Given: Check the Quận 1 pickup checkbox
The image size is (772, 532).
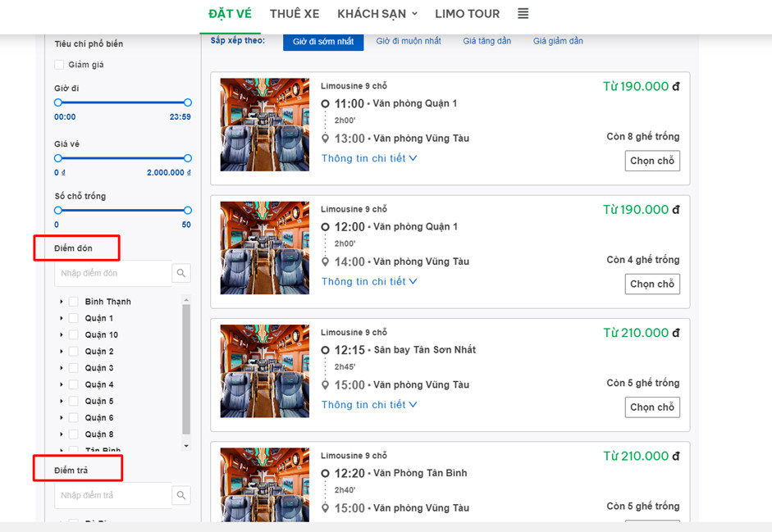Looking at the screenshot, I should 74,318.
